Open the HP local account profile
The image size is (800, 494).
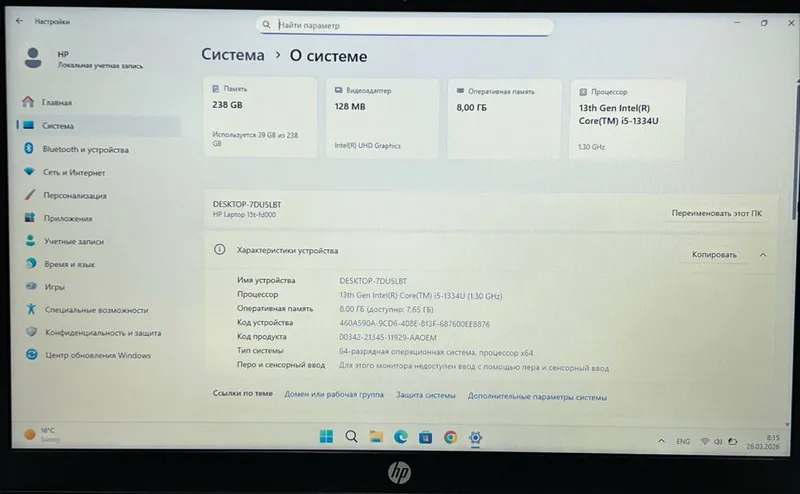84,59
